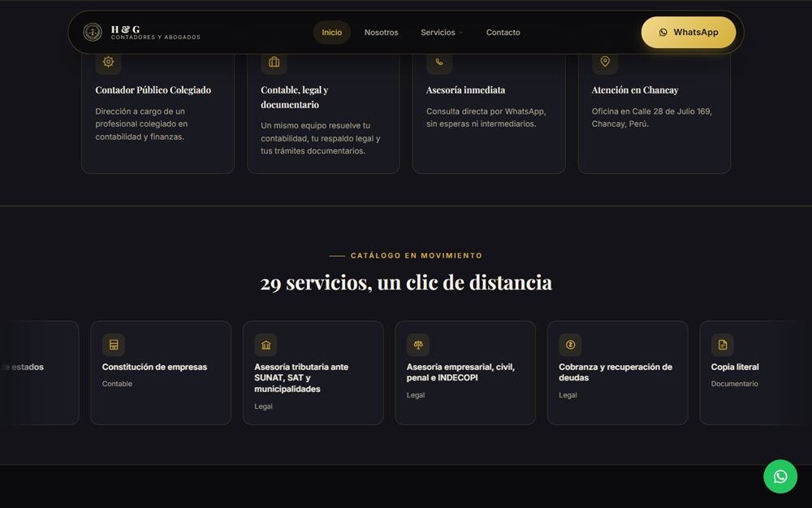Open the Servicios menu item
Viewport: 812px width, 508px height.
point(438,33)
